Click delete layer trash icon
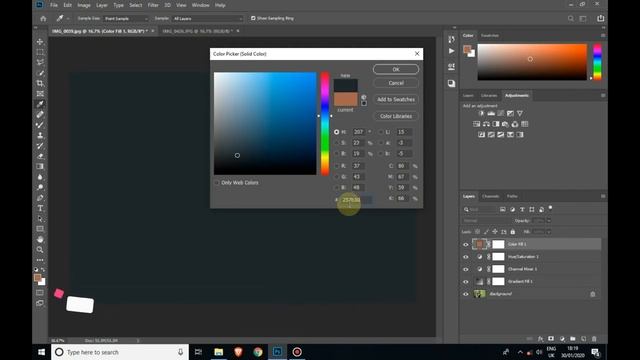Viewport: 640px width, 360px height. (594, 339)
